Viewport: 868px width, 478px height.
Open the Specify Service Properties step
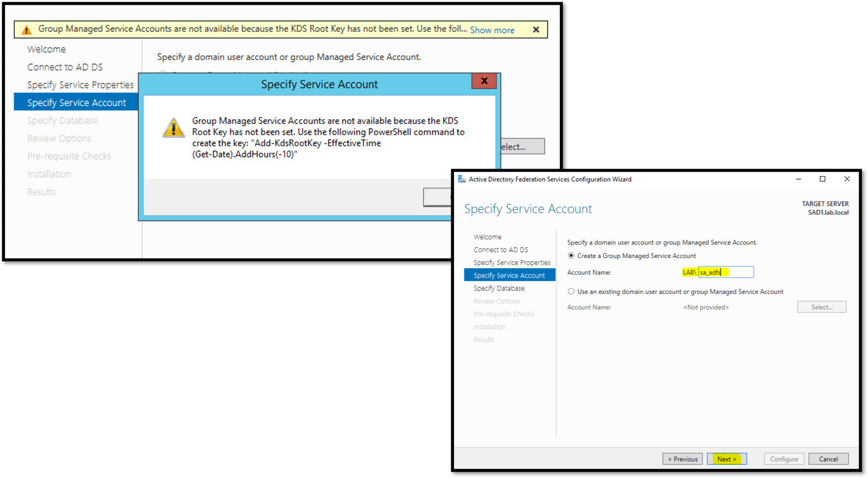click(x=511, y=262)
